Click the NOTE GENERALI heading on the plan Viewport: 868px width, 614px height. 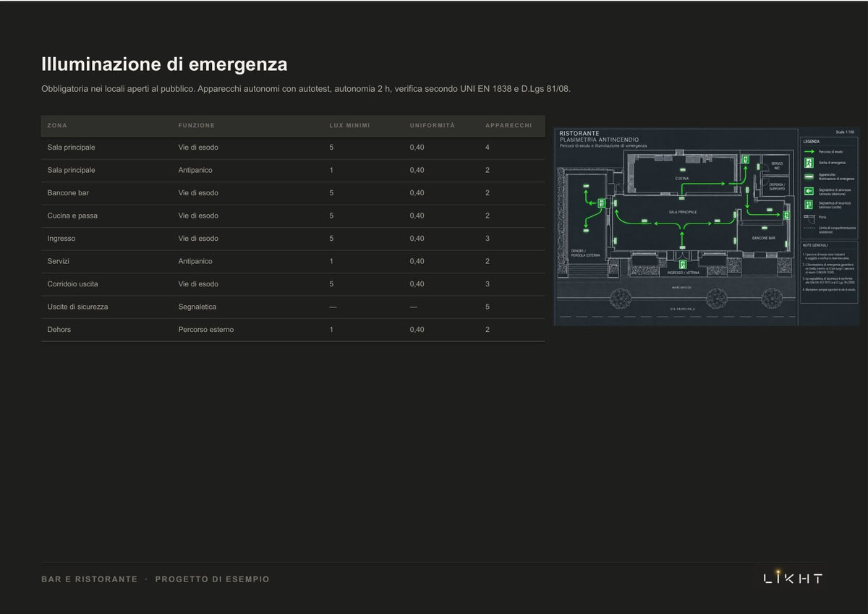[x=814, y=245]
